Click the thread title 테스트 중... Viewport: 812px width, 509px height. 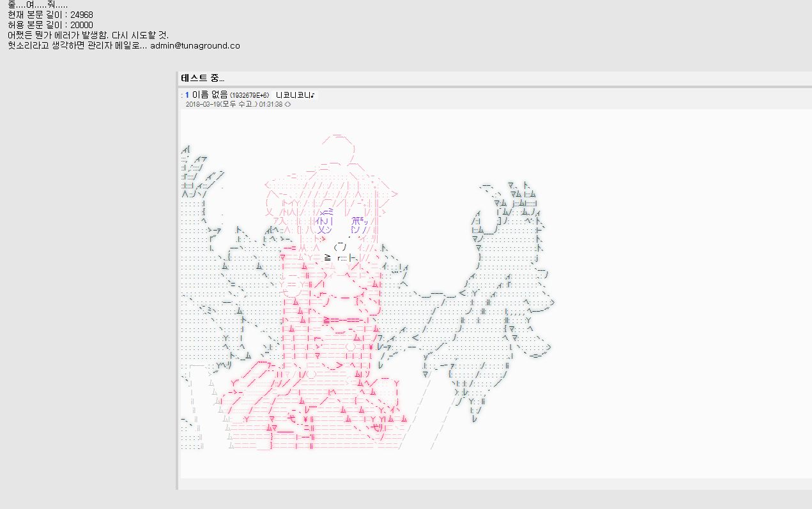(x=203, y=78)
